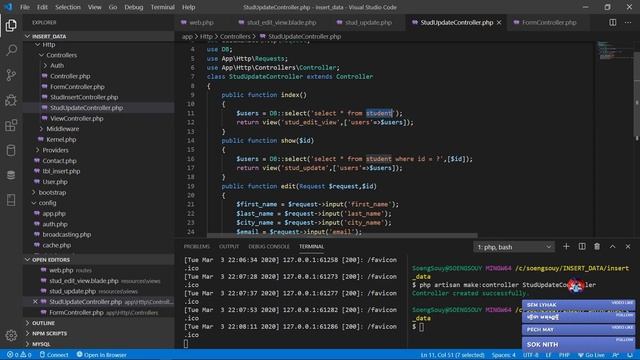
Task: Click errors and warnings status icon
Action: (x=19, y=355)
